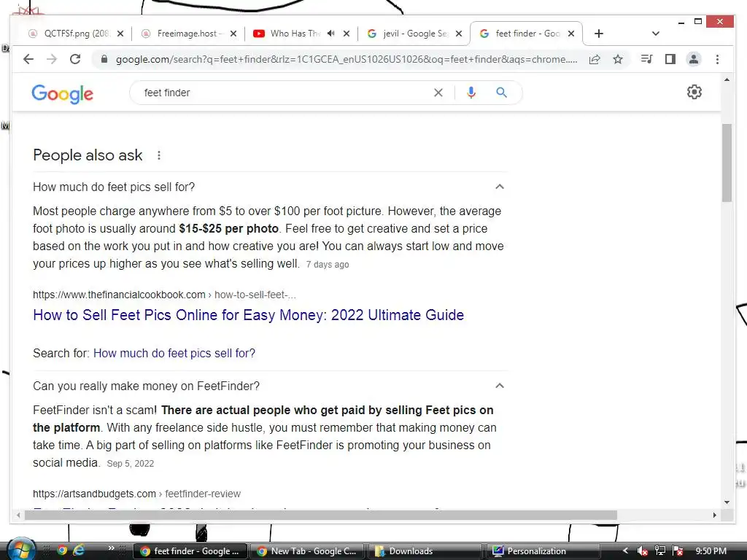The image size is (747, 560).
Task: Open artsandbudgets.com feetfinder-review breadcrumb
Action: coord(136,494)
